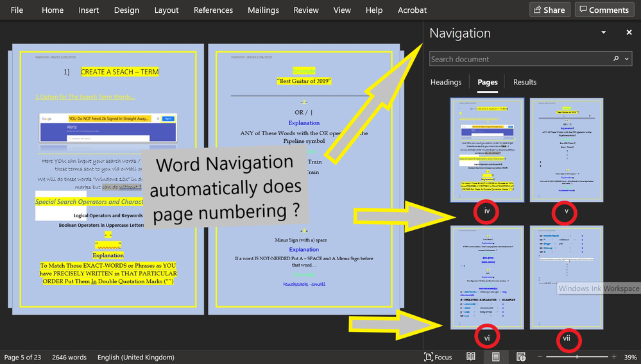Click the Google Alerts image in document

click(x=108, y=128)
